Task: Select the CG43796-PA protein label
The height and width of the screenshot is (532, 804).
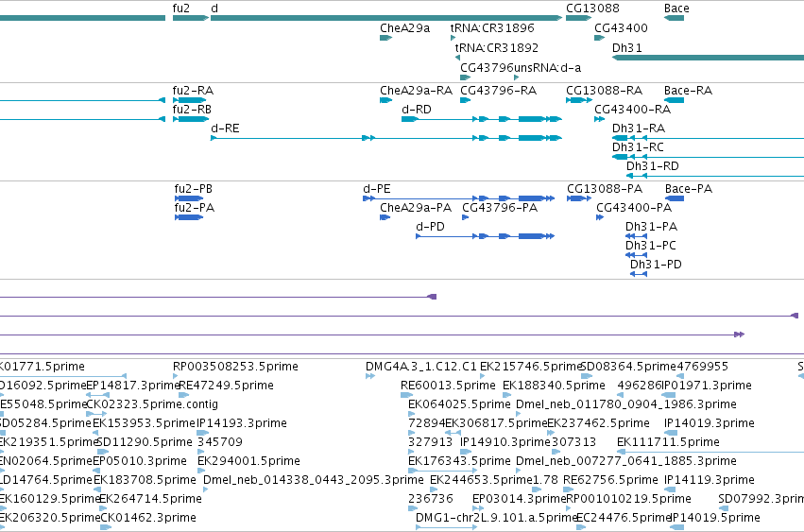Action: [500, 208]
